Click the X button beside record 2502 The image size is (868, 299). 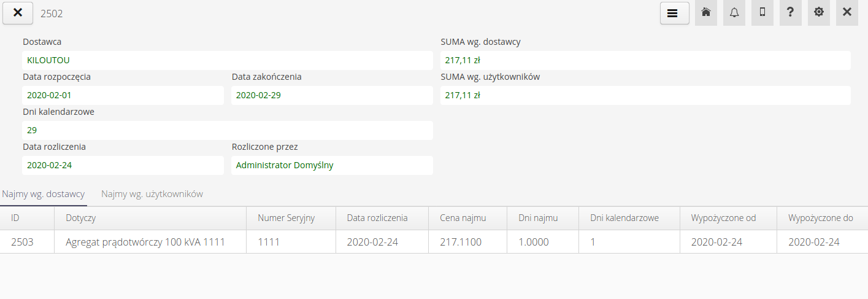pos(18,13)
